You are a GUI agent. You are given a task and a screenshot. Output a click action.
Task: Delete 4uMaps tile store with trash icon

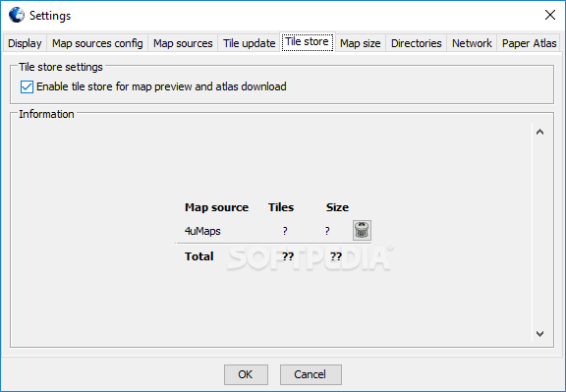[362, 230]
